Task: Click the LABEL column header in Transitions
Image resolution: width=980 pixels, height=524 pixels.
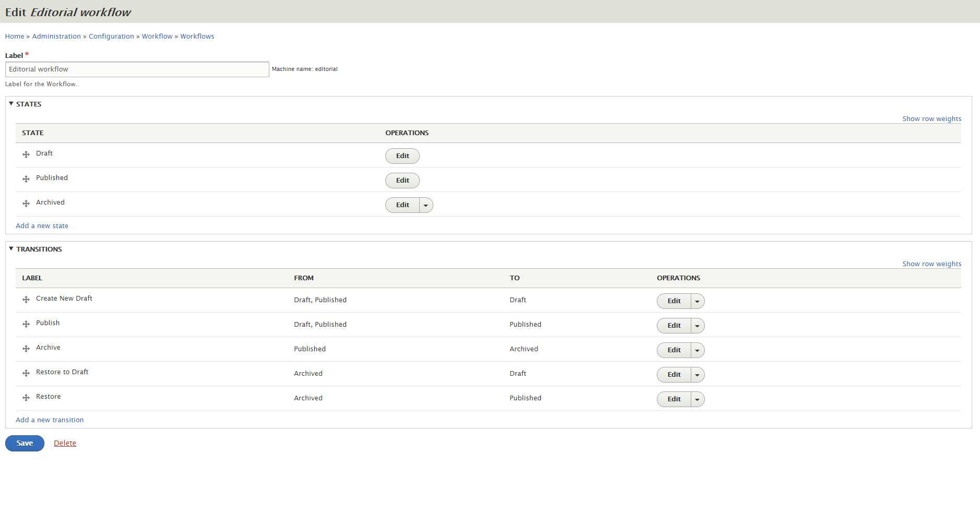Action: point(32,278)
